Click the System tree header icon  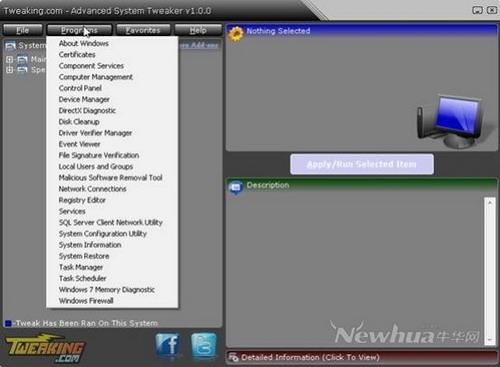[10, 46]
